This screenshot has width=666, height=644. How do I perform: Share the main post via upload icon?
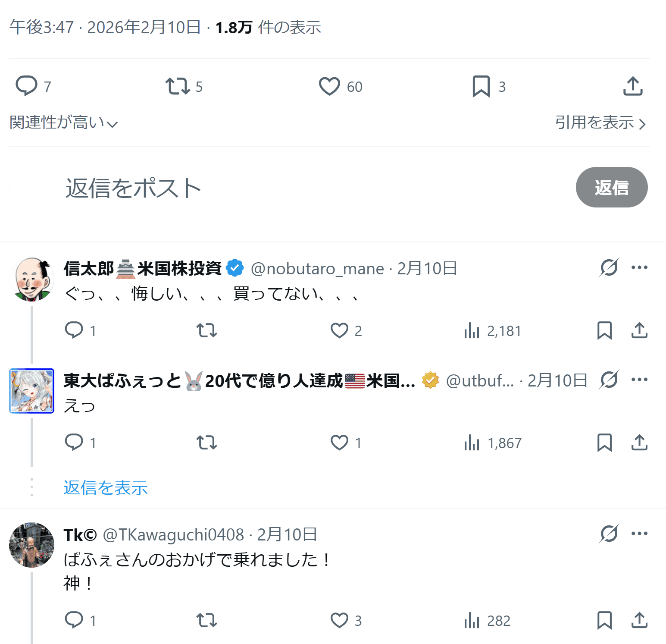click(x=633, y=86)
